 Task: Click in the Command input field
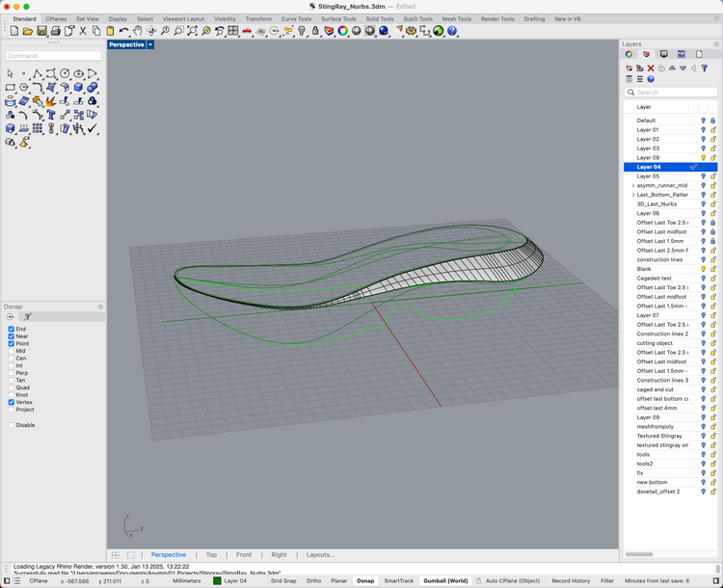click(x=53, y=56)
